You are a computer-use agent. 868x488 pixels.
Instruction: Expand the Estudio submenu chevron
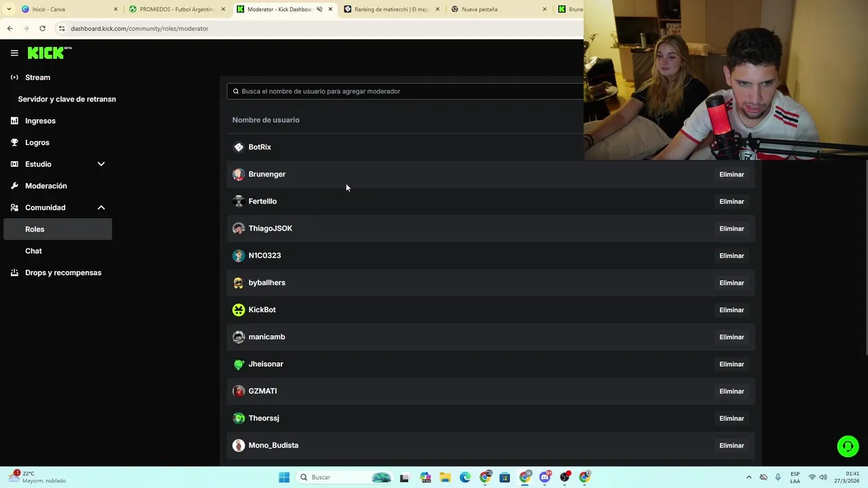tap(101, 164)
